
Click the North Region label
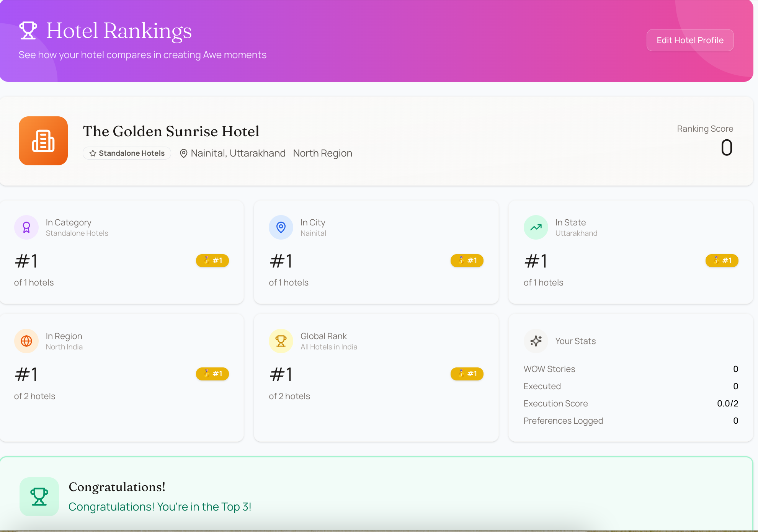323,153
